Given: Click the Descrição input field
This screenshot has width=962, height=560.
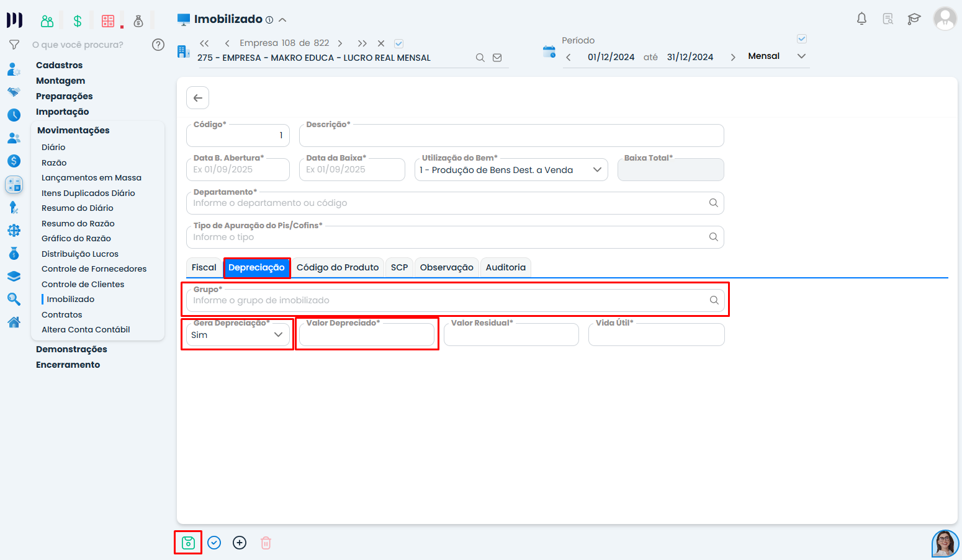Looking at the screenshot, I should coord(511,136).
